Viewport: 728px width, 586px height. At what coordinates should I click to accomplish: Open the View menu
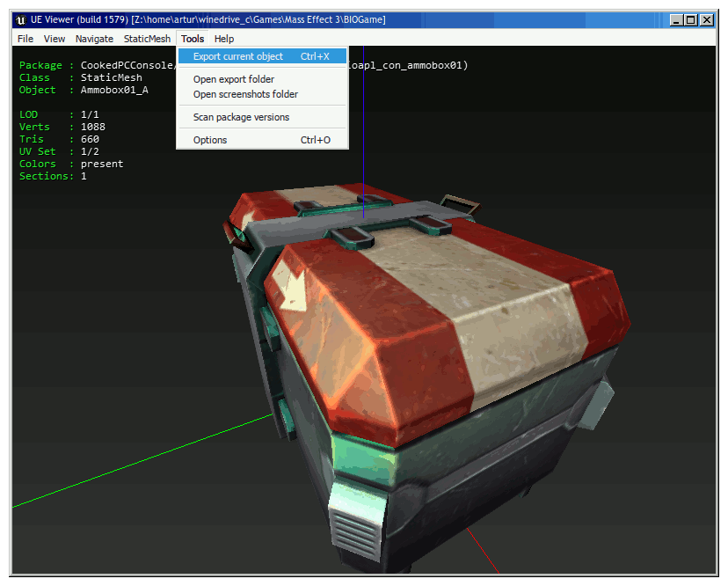coord(55,39)
